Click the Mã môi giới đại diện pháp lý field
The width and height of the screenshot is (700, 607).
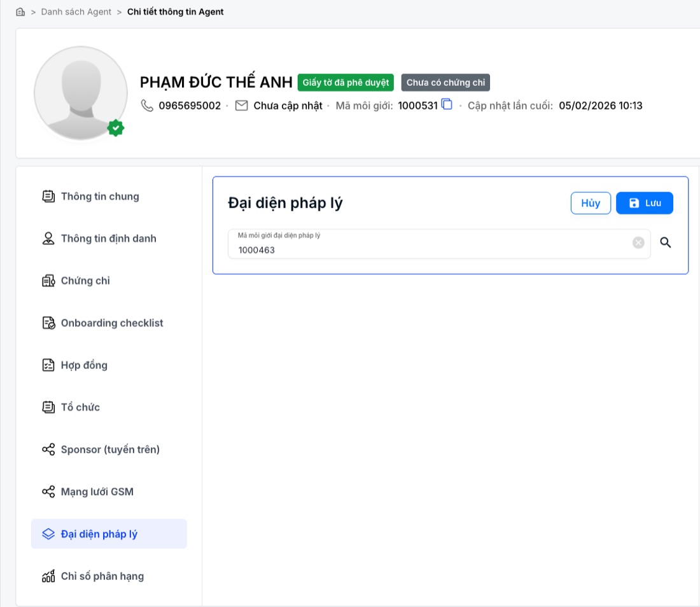coord(439,244)
